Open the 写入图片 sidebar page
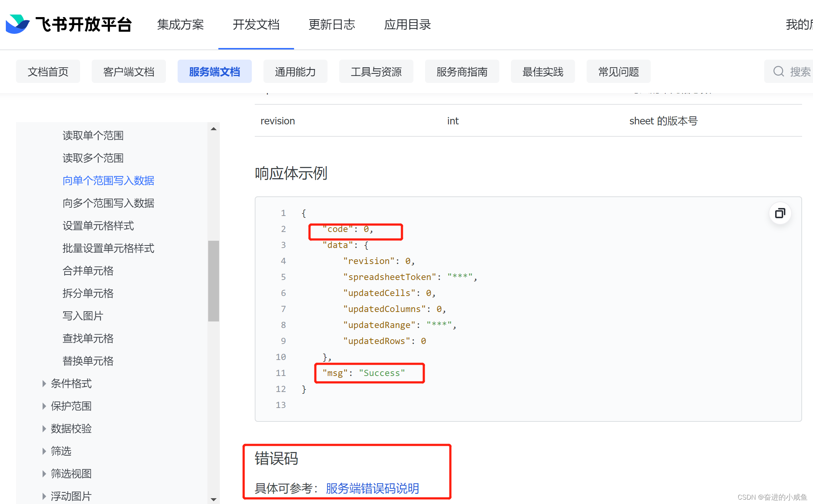 83,316
